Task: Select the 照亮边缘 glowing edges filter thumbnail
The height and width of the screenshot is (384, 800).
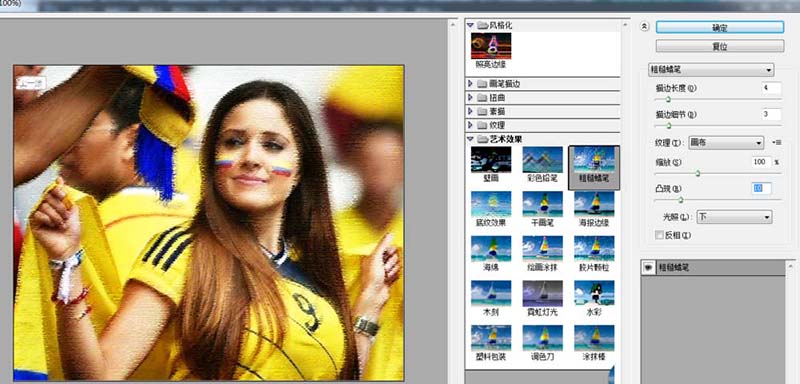Action: 491,51
